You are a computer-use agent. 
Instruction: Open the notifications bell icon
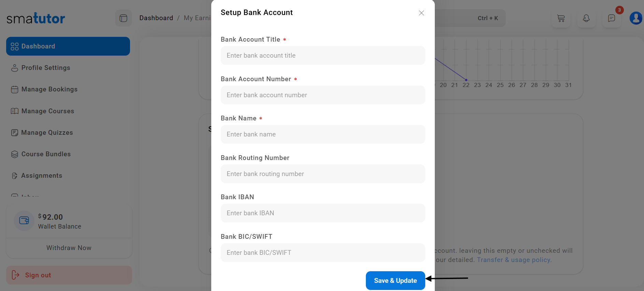pyautogui.click(x=586, y=18)
